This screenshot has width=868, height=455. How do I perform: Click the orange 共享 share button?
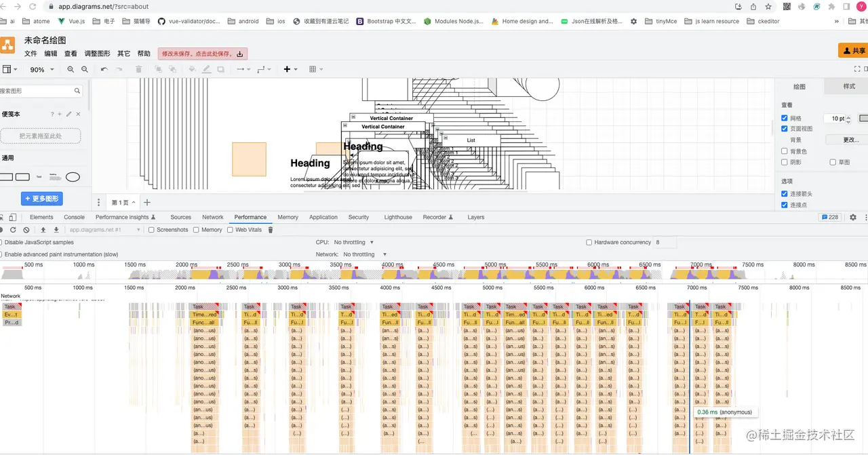click(x=853, y=50)
